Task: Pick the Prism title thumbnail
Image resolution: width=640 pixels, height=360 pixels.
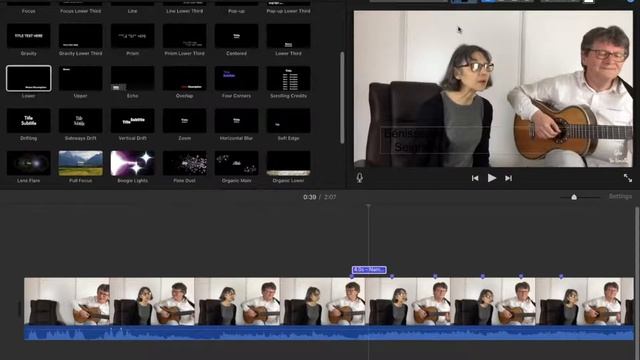Action: [x=132, y=36]
